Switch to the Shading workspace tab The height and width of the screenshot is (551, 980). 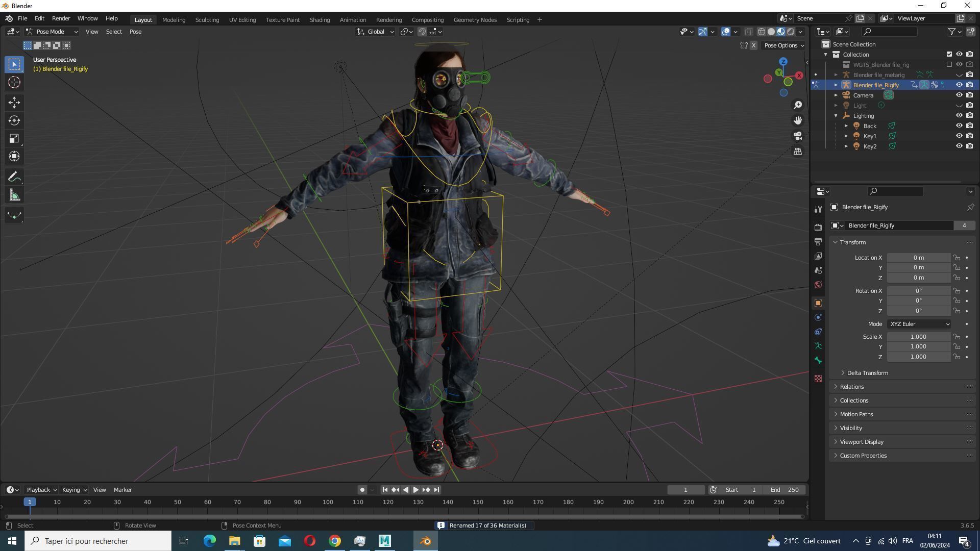[319, 20]
